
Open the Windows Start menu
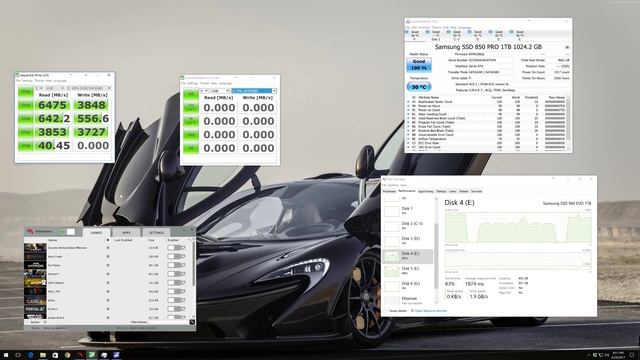pyautogui.click(x=6, y=355)
